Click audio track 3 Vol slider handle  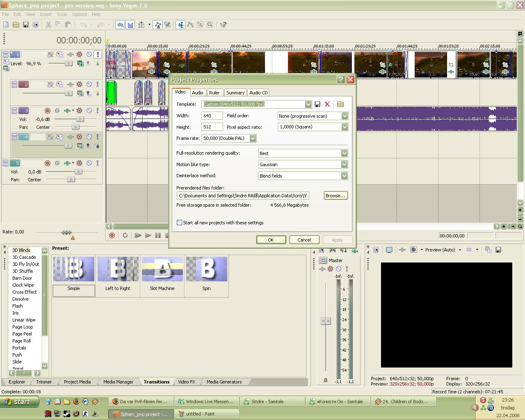[x=80, y=119]
